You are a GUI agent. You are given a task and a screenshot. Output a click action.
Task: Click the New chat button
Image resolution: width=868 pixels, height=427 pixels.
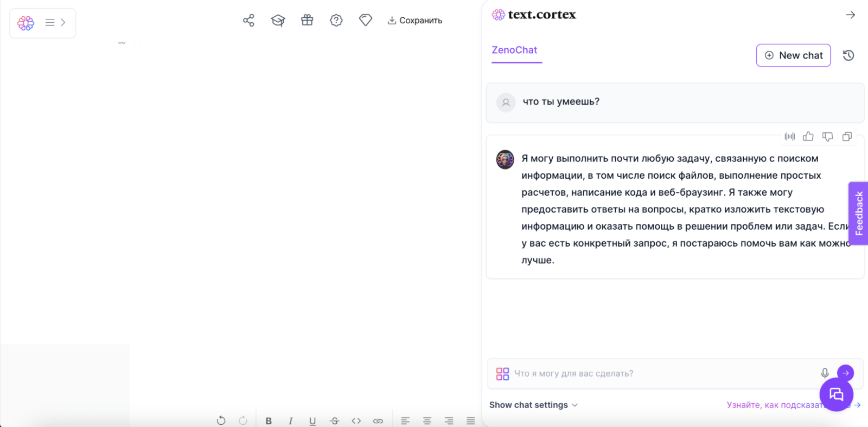[x=793, y=55]
